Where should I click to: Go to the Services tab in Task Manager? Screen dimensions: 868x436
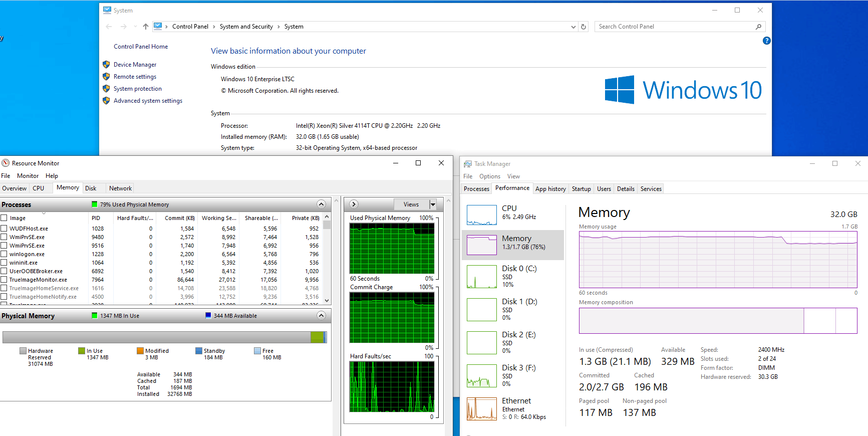651,189
